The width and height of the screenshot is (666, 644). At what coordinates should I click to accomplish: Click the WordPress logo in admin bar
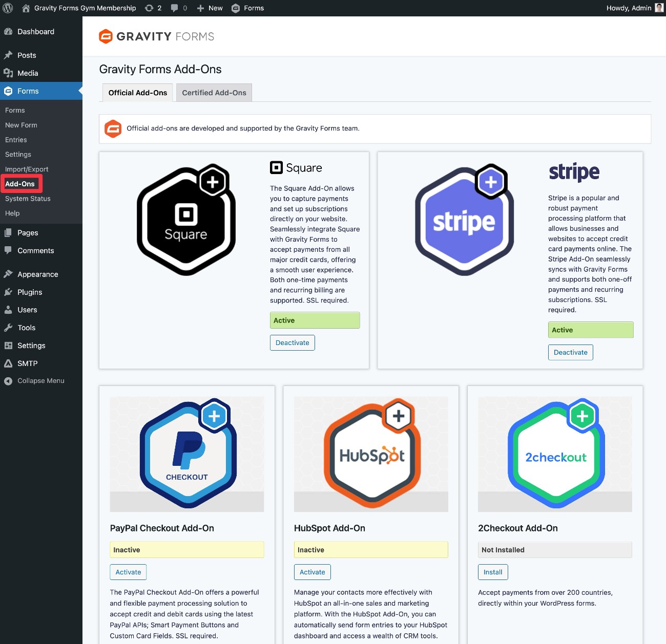(x=8, y=8)
